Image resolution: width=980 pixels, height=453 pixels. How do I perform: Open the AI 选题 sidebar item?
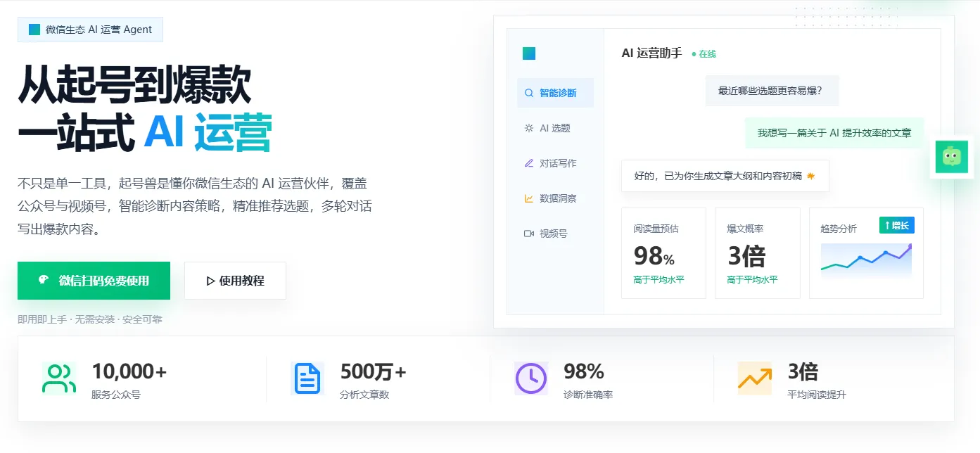click(x=555, y=128)
